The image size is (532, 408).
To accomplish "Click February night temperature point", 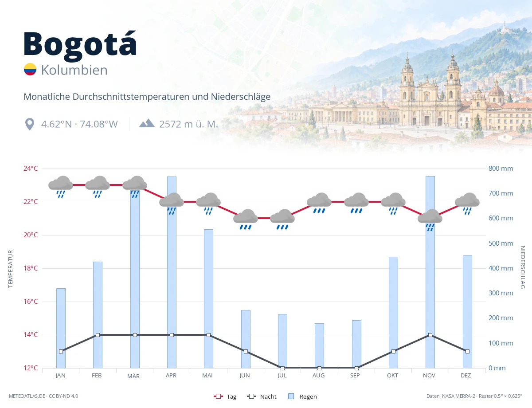I will tap(98, 335).
